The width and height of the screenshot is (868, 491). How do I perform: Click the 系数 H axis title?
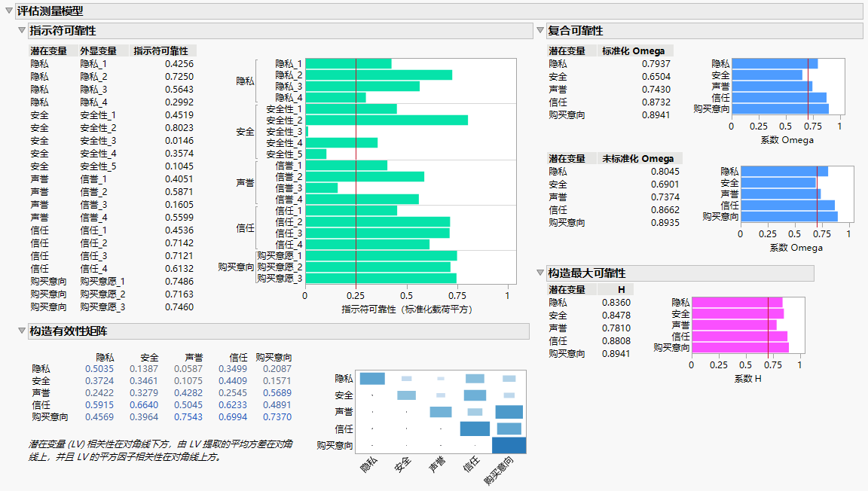(748, 379)
